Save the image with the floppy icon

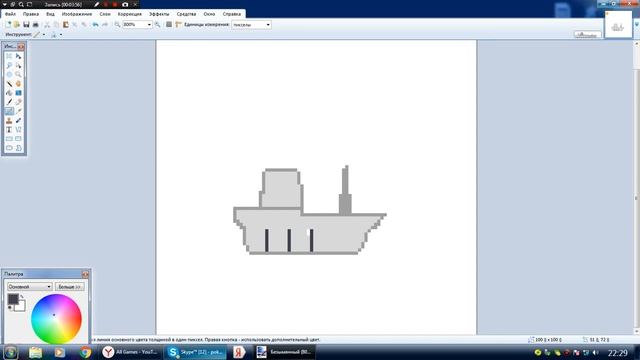point(26,25)
